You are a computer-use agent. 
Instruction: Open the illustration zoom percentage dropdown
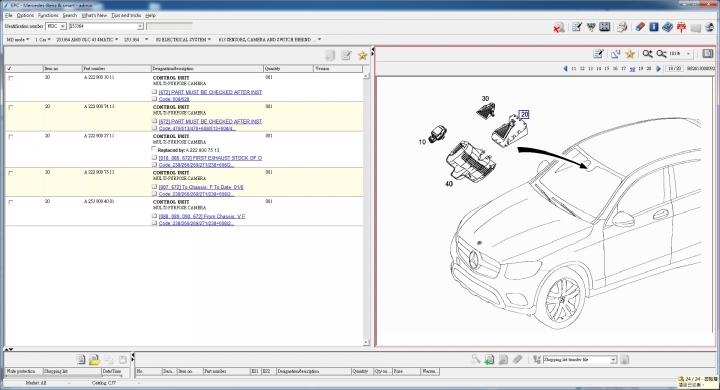coord(688,54)
